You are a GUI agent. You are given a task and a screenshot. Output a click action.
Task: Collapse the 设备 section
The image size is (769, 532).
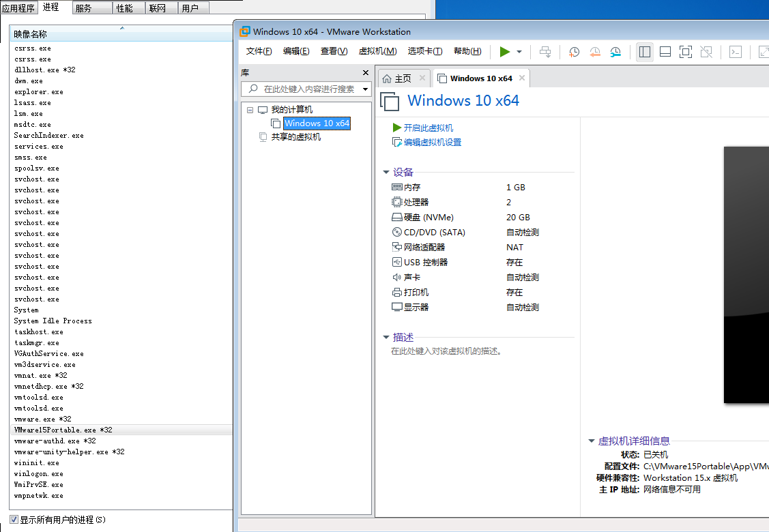pos(386,173)
